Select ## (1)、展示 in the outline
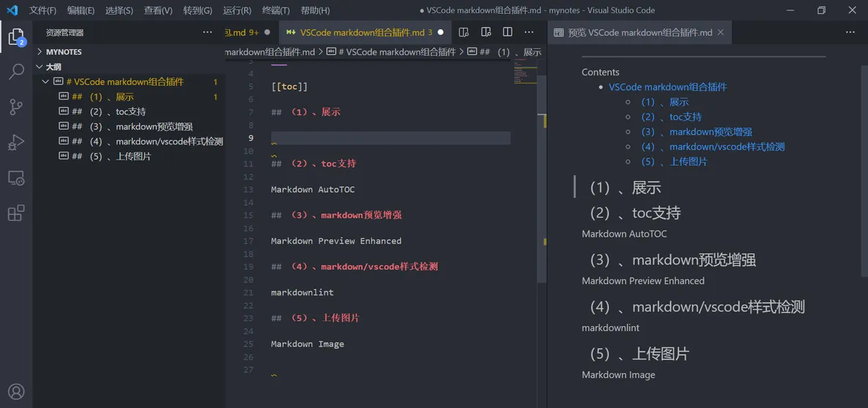 pyautogui.click(x=128, y=97)
